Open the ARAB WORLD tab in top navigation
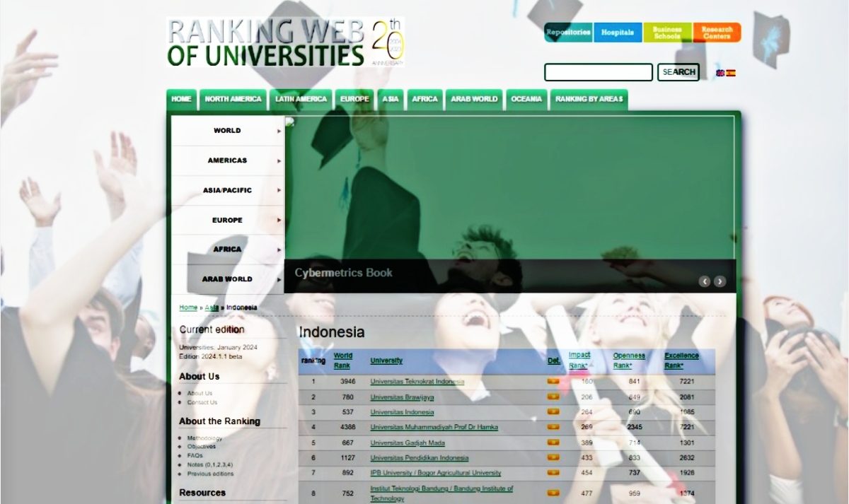This screenshot has width=849, height=504. click(474, 100)
